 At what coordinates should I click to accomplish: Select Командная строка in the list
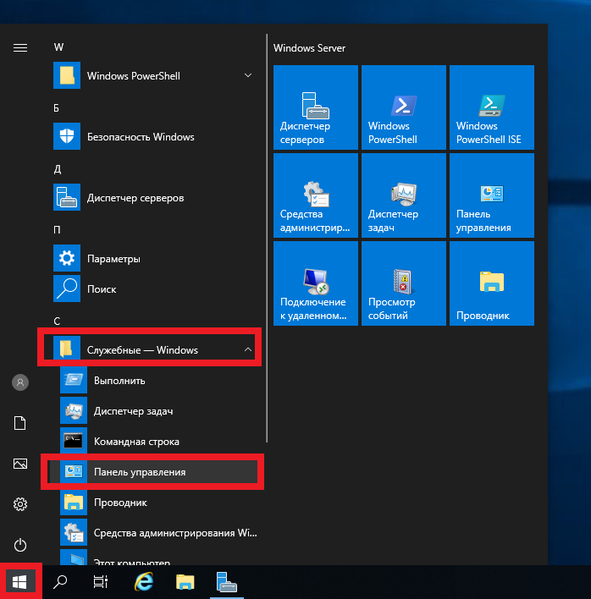pos(156,441)
